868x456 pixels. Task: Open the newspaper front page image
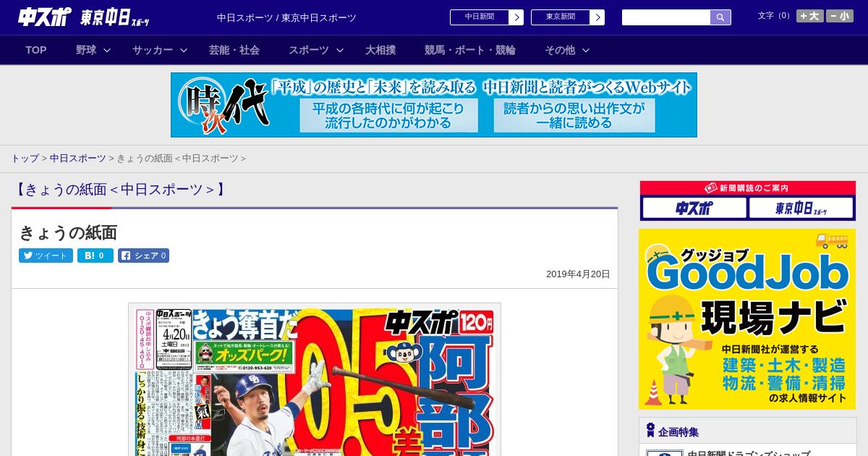pyautogui.click(x=315, y=379)
